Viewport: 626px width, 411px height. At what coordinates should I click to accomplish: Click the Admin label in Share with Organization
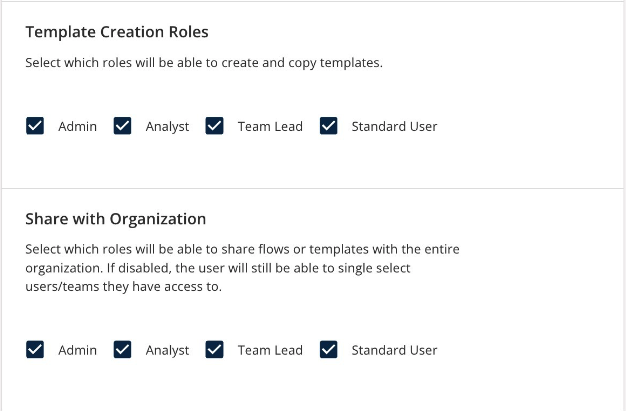click(77, 350)
